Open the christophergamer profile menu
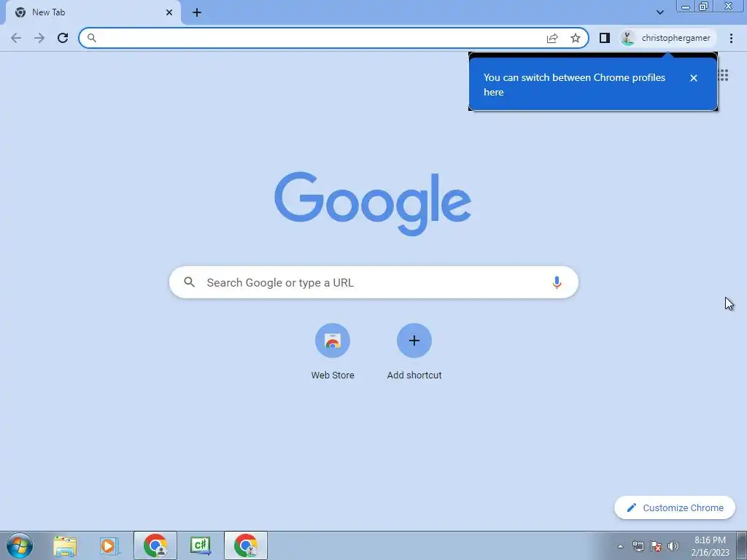Image resolution: width=747 pixels, height=560 pixels. pyautogui.click(x=667, y=38)
